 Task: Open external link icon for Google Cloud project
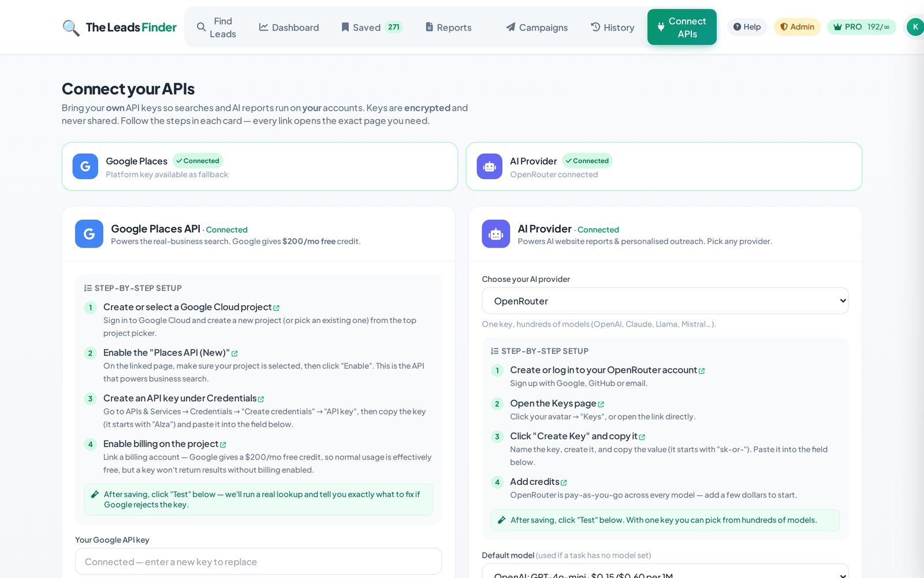point(276,308)
